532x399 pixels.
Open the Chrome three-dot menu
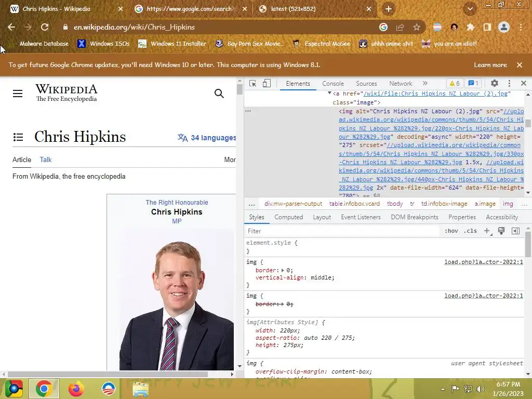coord(521,27)
